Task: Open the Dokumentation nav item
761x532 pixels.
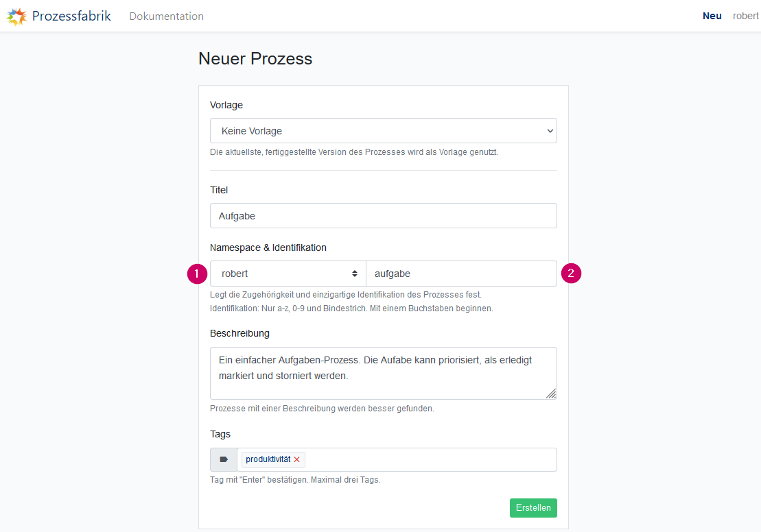Action: click(167, 16)
